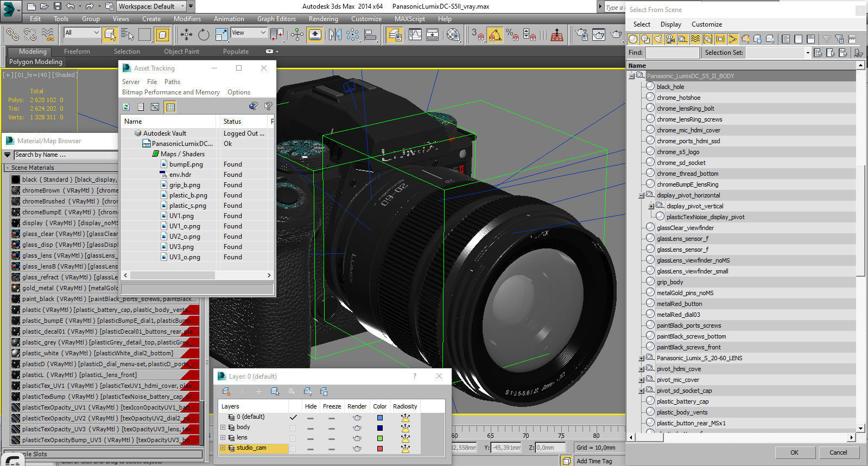Viewport: 868px width, 466px height.
Task: Check the lens layer current checkbox
Action: click(293, 438)
